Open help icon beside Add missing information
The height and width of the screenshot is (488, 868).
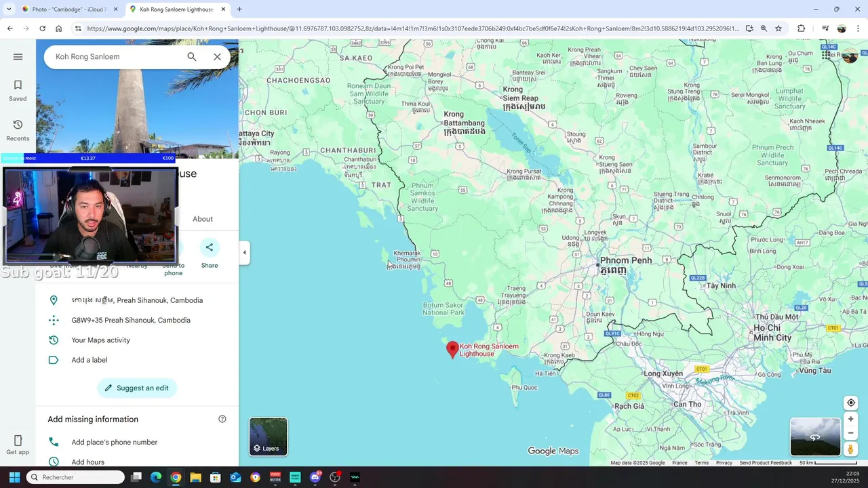coord(222,419)
